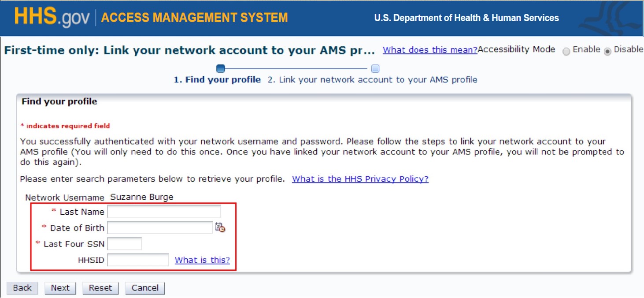The height and width of the screenshot is (298, 644).
Task: Click the HHS.gov logo in header
Action: click(x=52, y=17)
